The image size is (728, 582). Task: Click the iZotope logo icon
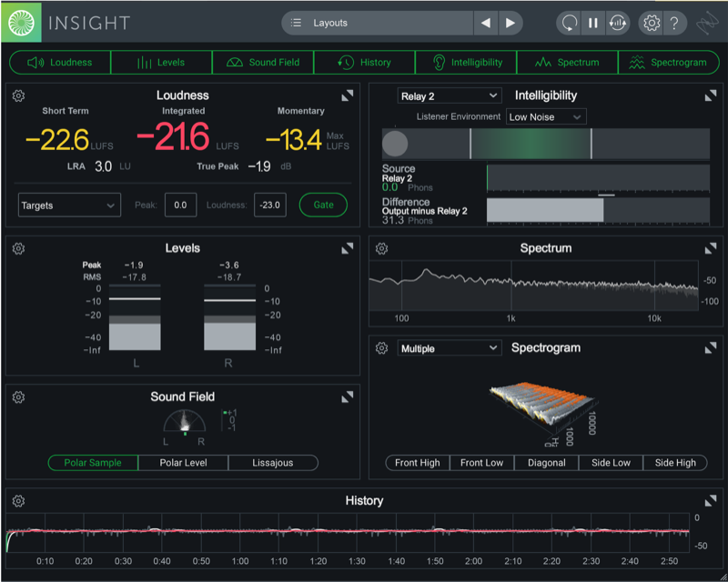coord(707,24)
